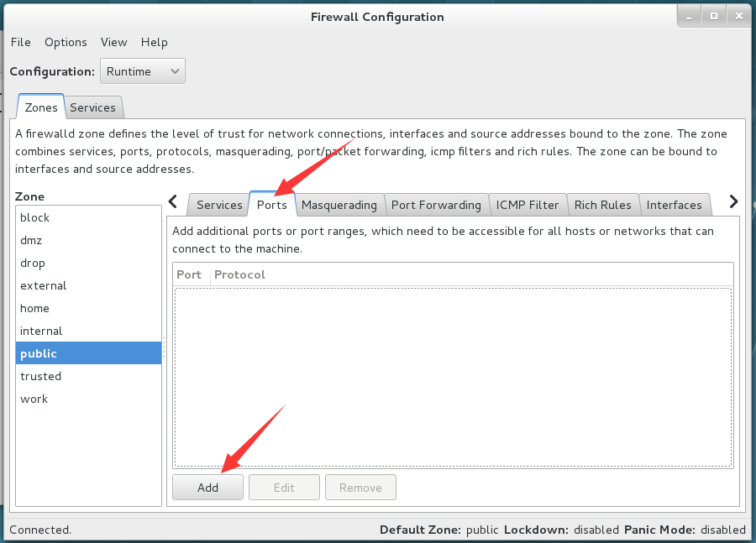The height and width of the screenshot is (543, 756).
Task: Maximize the Firewall Configuration window
Action: pyautogui.click(x=714, y=17)
